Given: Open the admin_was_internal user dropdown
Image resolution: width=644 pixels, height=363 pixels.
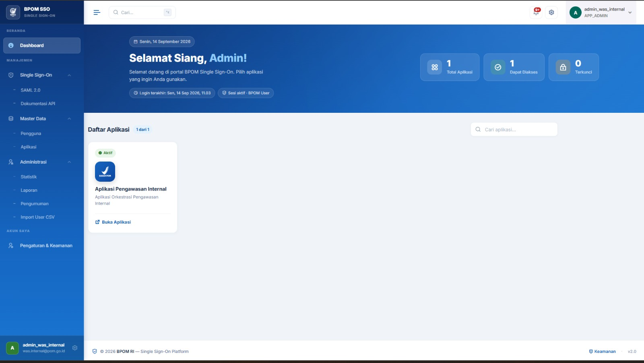Looking at the screenshot, I should click(x=601, y=12).
